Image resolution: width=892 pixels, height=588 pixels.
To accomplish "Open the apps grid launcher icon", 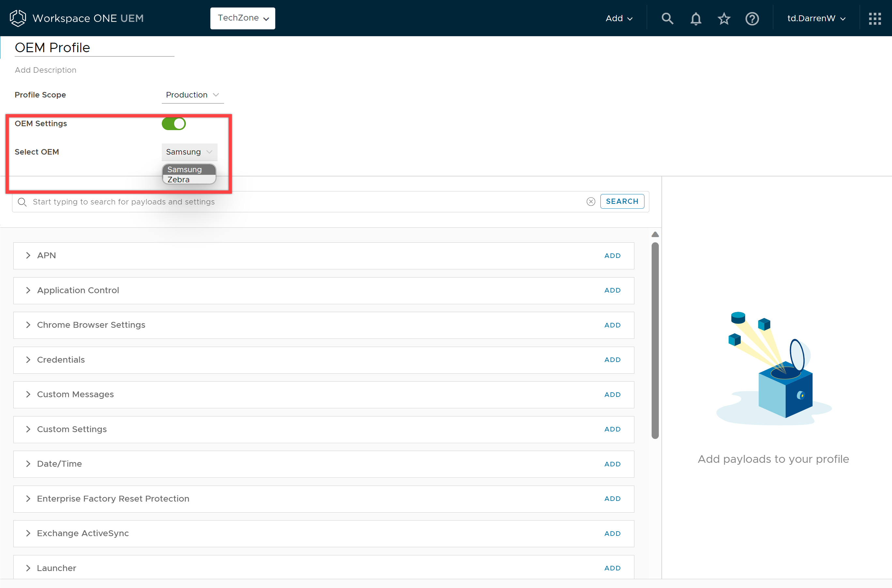I will (x=875, y=18).
